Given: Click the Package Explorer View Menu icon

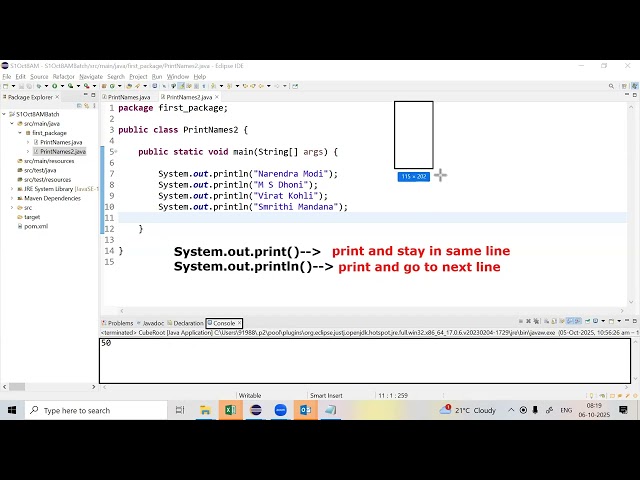Looking at the screenshot, I should (x=94, y=105).
